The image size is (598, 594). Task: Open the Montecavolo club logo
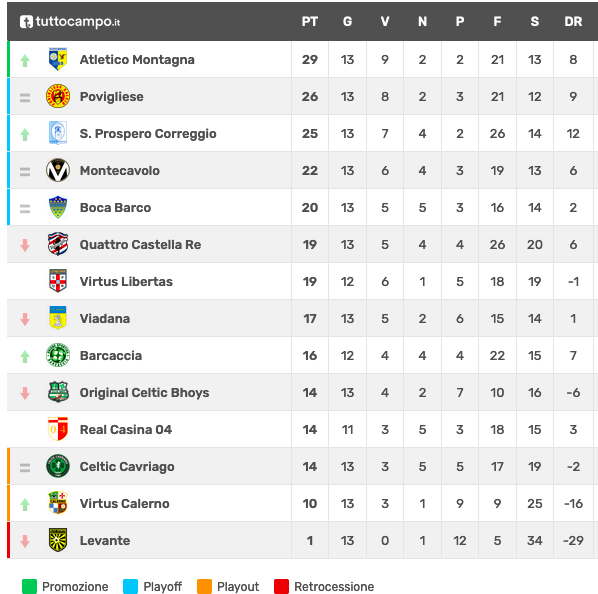58,170
